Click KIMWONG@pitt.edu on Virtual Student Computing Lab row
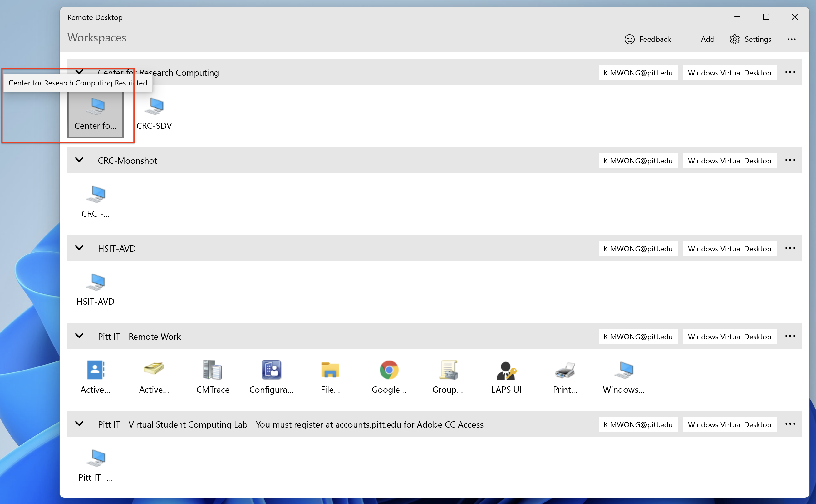816x504 pixels. pyautogui.click(x=638, y=425)
